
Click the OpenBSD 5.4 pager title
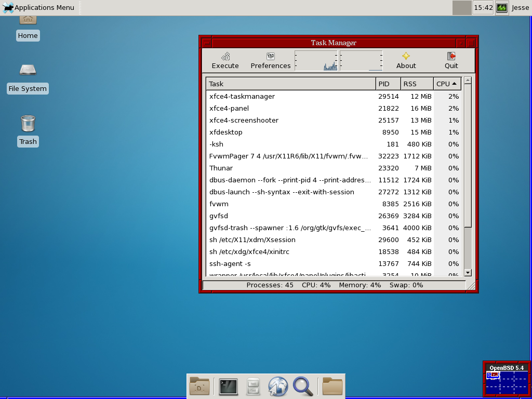click(507, 368)
